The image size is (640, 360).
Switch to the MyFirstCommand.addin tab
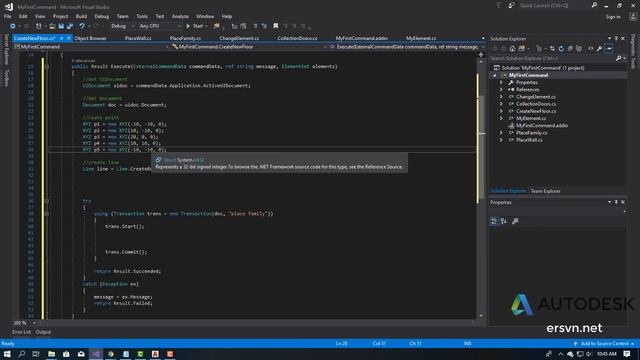(362, 38)
